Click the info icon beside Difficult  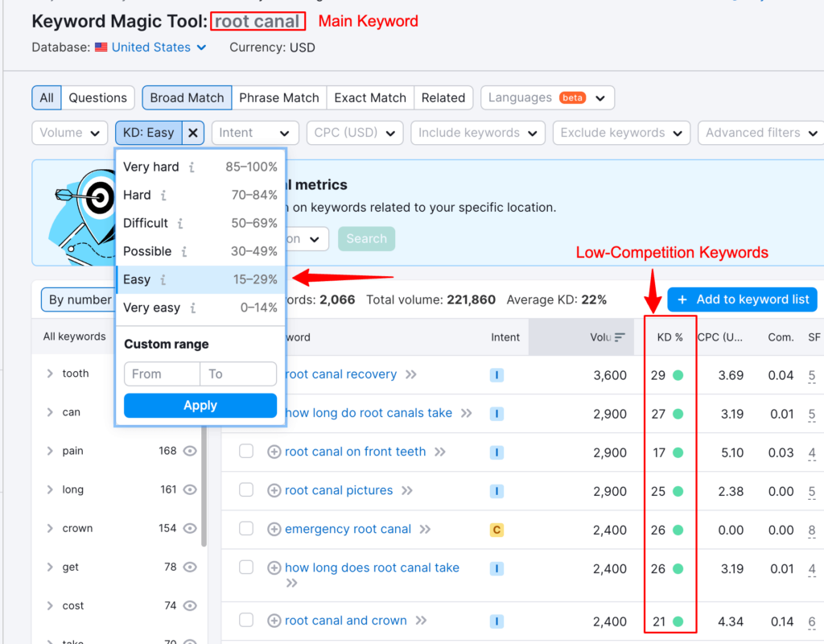180,224
